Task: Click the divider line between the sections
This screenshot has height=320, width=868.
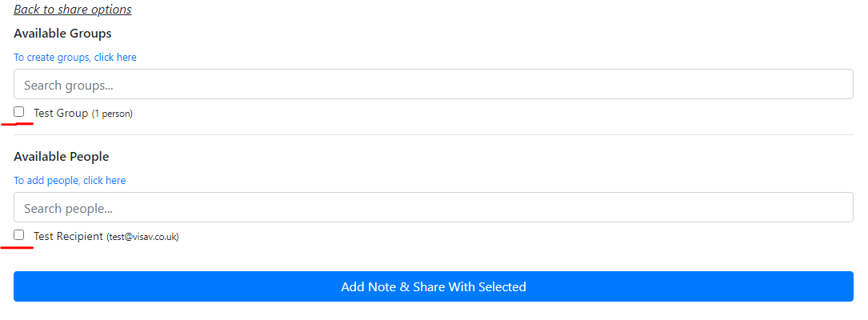Action: (x=433, y=134)
